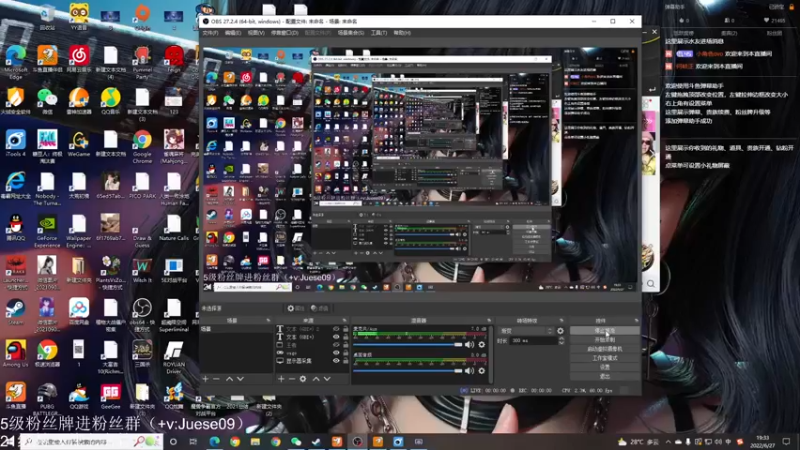Screen dimensions: 800x450
Task: Open the 编辑(E) menu in OBS
Action: (233, 33)
